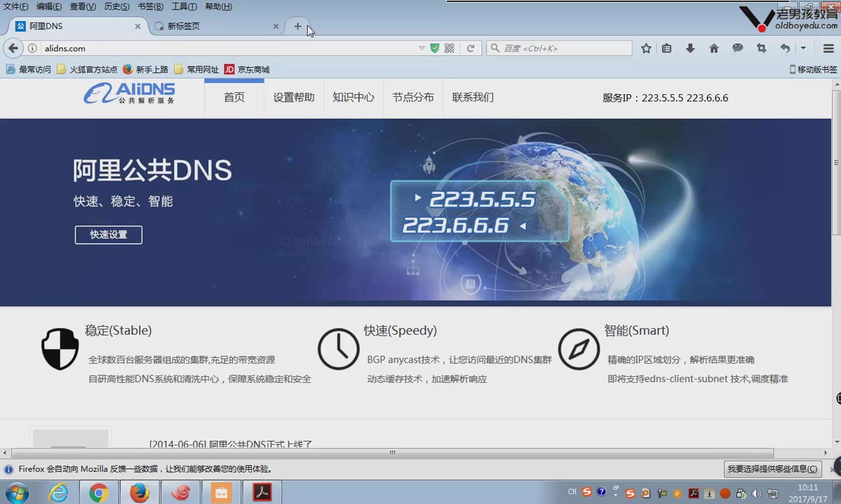This screenshot has height=504, width=841.
Task: Open 联系我们 navigation item
Action: pyautogui.click(x=473, y=97)
